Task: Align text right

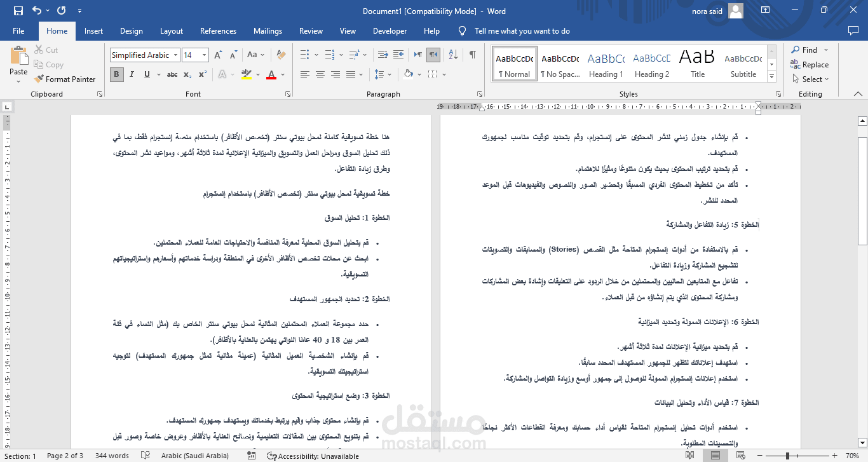Action: (x=336, y=74)
